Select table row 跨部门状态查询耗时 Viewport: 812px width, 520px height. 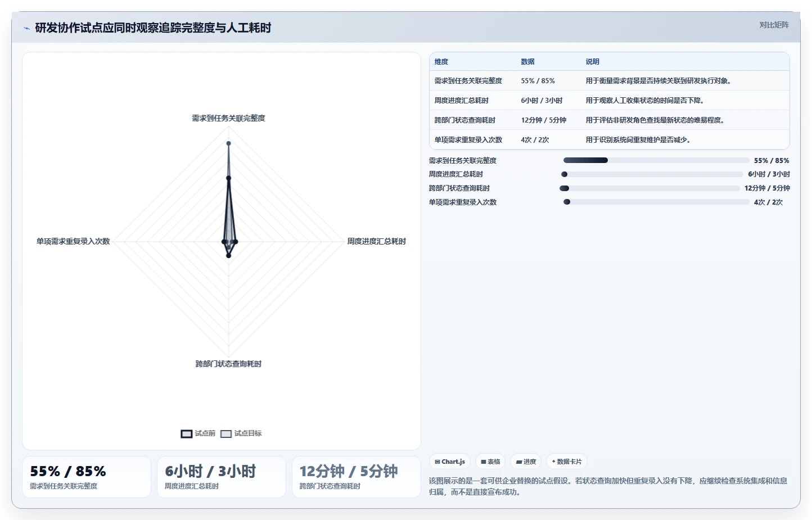(609, 120)
